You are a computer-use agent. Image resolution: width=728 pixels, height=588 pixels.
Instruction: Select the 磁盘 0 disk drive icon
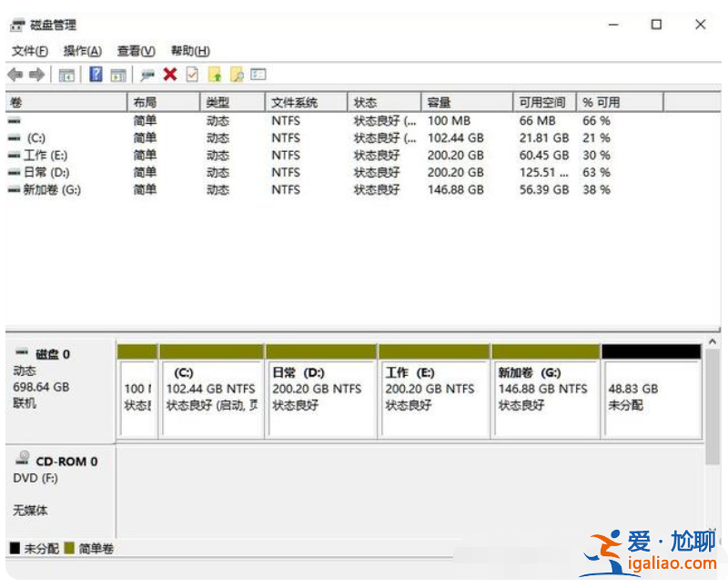[x=20, y=352]
